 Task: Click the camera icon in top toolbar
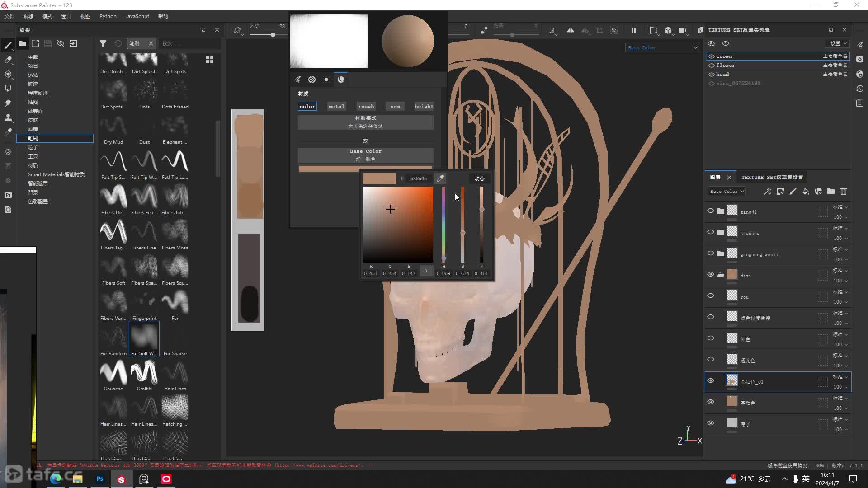coord(683,30)
